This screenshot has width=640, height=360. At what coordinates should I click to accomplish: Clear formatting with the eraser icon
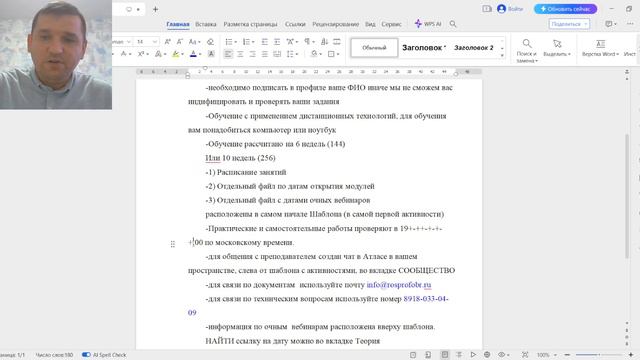(210, 42)
